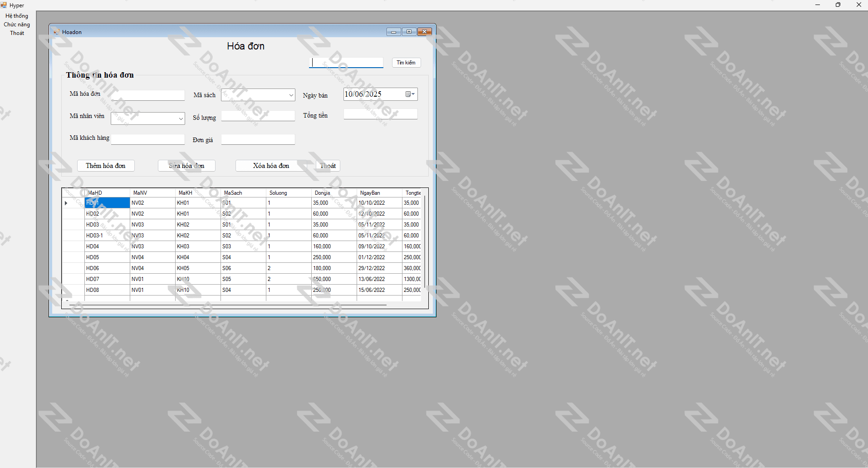The height and width of the screenshot is (468, 868).
Task: Expand the Mã sách dropdown
Action: coord(291,95)
